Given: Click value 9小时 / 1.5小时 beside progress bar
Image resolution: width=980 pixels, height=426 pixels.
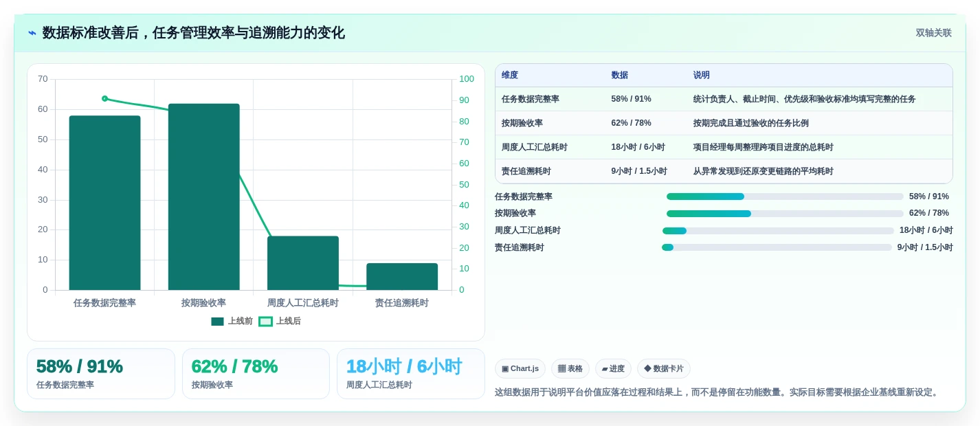Looking at the screenshot, I should coord(925,247).
